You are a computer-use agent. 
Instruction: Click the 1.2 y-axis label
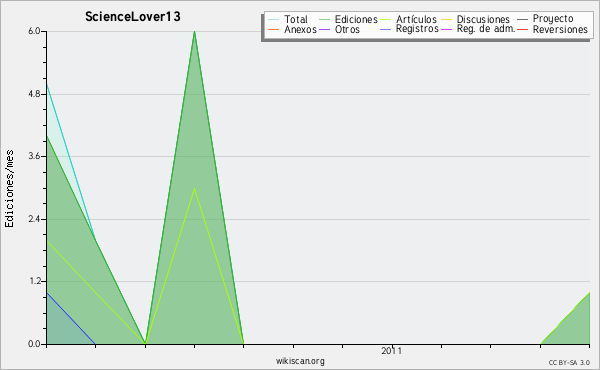click(34, 281)
